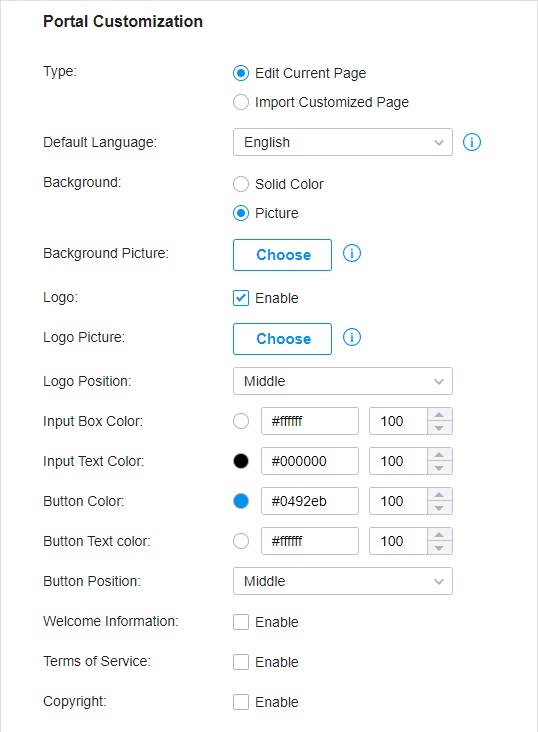Tick the Copyright Enable checkbox
Viewport: 538px width, 732px height.
(x=241, y=702)
